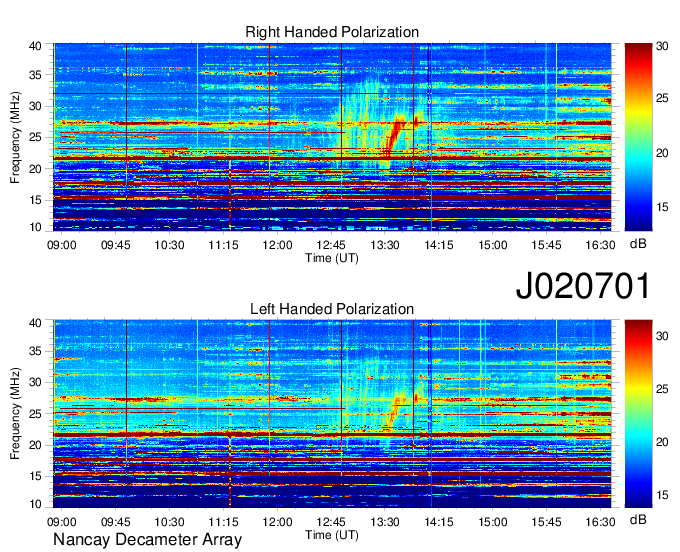This screenshot has width=680, height=552.
Task: Select Frequency (MHz) axis label of Left Handed plot
Action: (15, 414)
